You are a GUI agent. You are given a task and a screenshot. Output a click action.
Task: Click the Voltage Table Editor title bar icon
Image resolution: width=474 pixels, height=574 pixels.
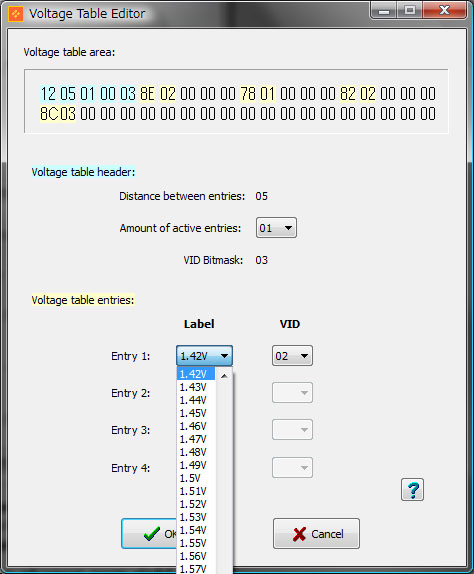(16, 14)
